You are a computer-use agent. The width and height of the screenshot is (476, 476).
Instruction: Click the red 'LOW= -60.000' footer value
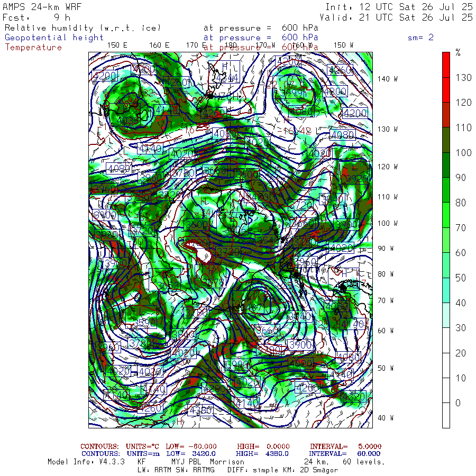pyautogui.click(x=191, y=446)
